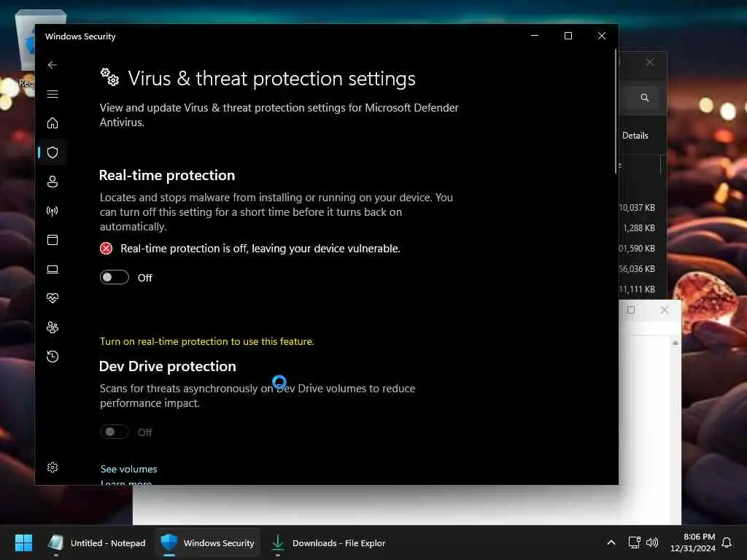This screenshot has width=747, height=560.
Task: Open Settings gear in Windows Security sidebar
Action: click(x=53, y=467)
